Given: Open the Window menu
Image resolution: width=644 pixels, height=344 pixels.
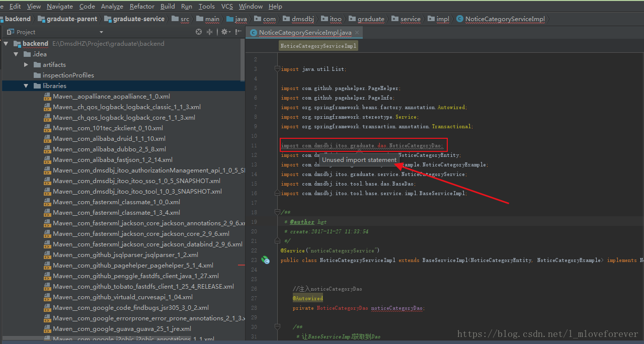Looking at the screenshot, I should [251, 7].
